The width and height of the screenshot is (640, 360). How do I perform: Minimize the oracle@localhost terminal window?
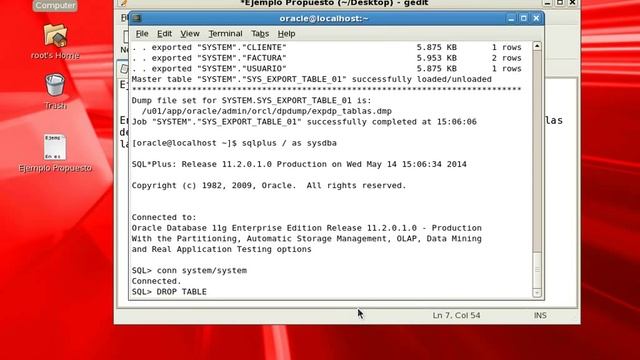[x=511, y=18]
